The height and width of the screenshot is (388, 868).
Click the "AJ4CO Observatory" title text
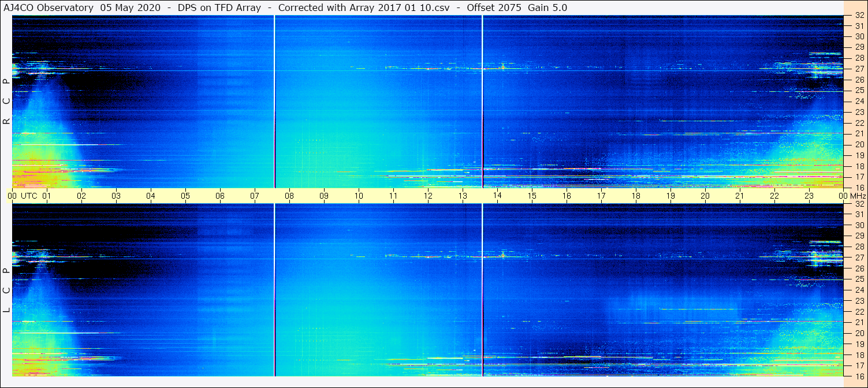(x=49, y=8)
